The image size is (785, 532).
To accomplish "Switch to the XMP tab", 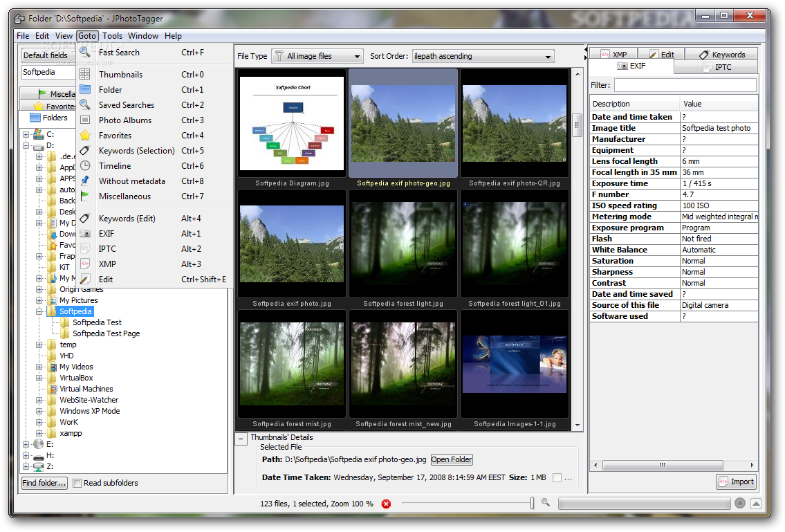I will [613, 54].
